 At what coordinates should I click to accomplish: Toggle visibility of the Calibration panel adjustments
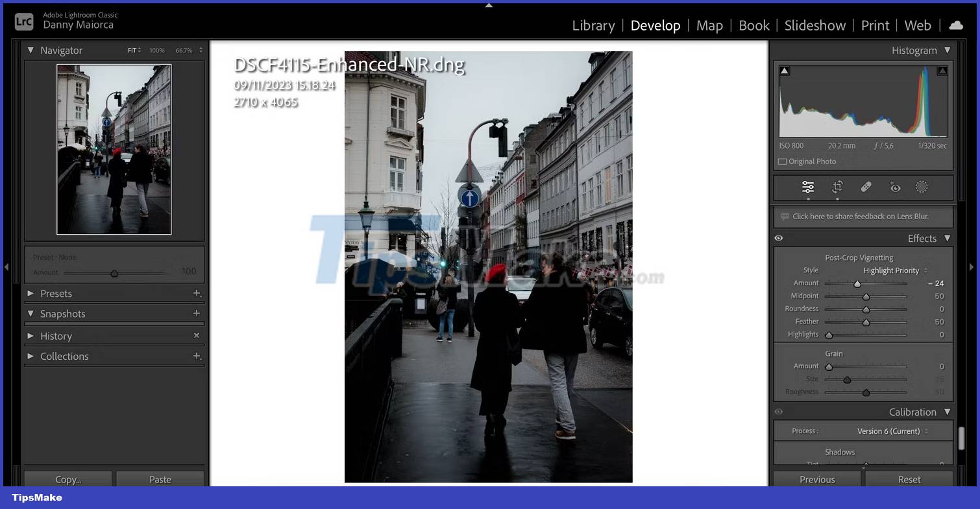778,412
